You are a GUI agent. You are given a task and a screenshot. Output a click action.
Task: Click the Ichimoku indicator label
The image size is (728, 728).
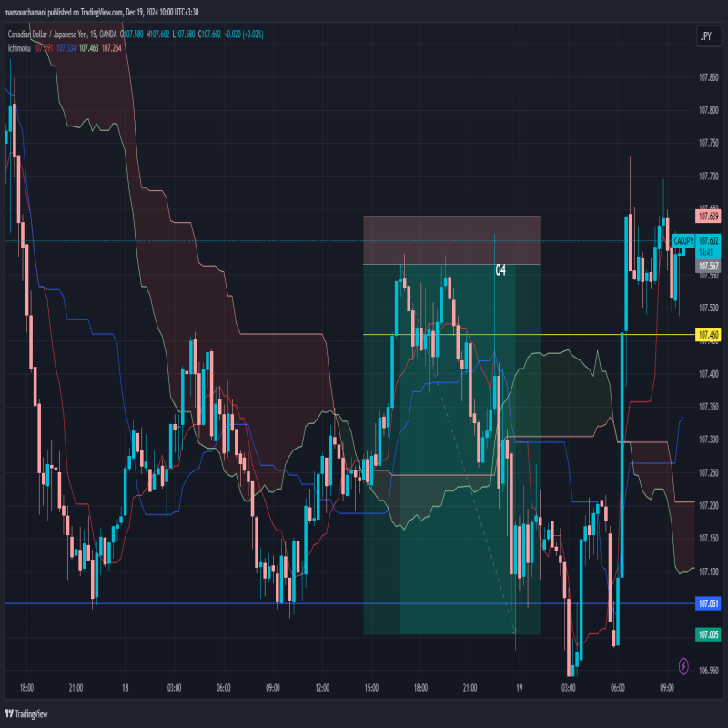pyautogui.click(x=18, y=47)
